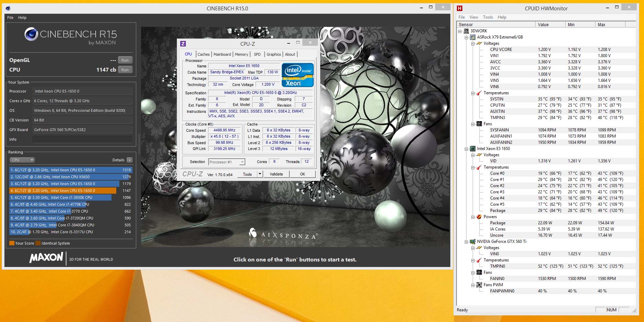Open ranking Details arrow button in Cinebench
The image size is (644, 322).
tap(130, 160)
